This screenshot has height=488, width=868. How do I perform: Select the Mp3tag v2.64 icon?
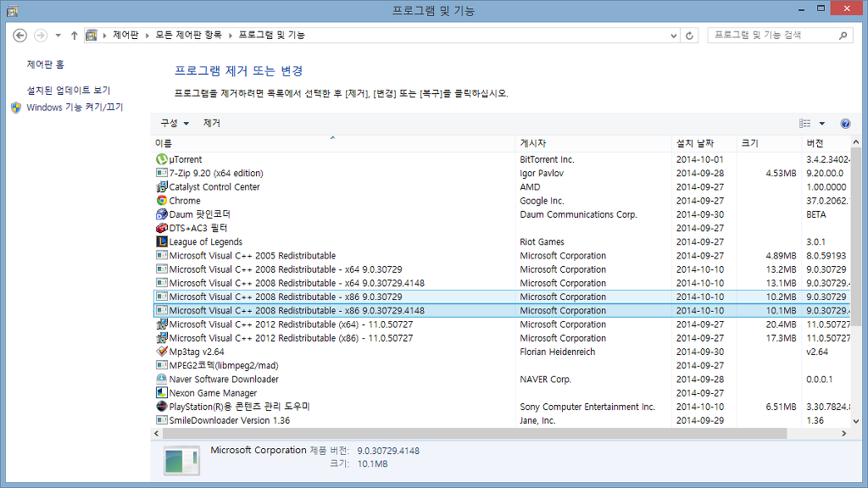[x=161, y=352]
